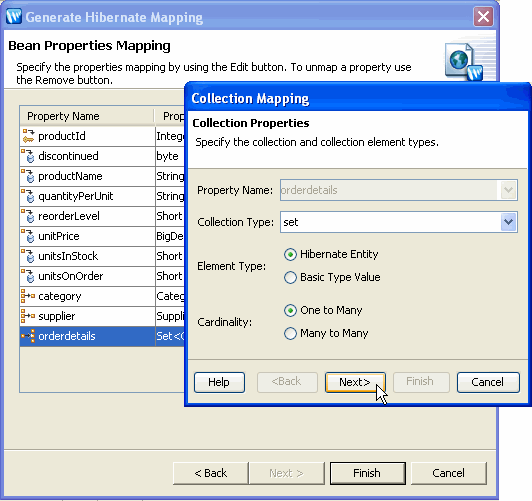Click the property icon beside quantityPerUnit

[x=28, y=196]
